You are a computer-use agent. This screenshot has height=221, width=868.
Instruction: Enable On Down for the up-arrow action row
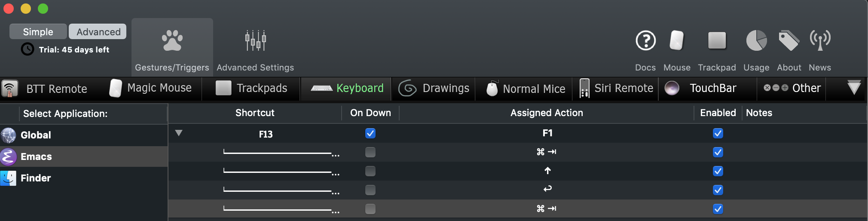coord(370,171)
